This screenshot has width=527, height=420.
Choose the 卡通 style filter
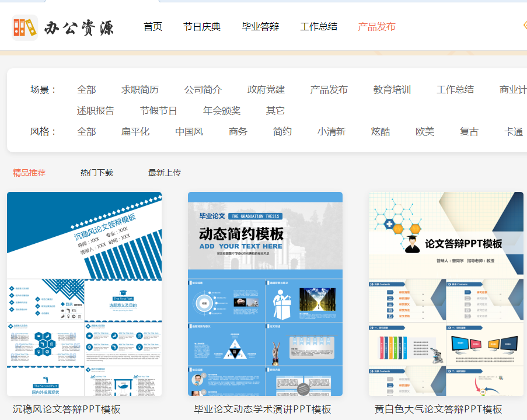click(x=514, y=131)
